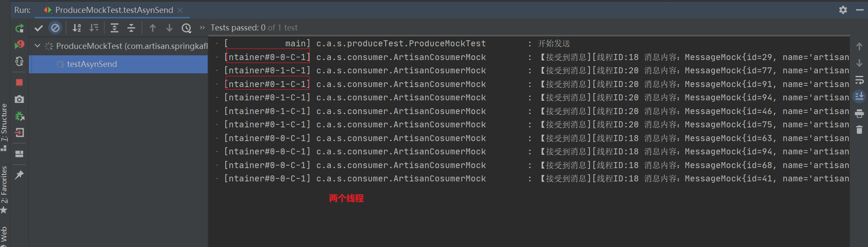The height and width of the screenshot is (247, 868).
Task: Toggle Soft-Wrap in the console
Action: click(859, 80)
